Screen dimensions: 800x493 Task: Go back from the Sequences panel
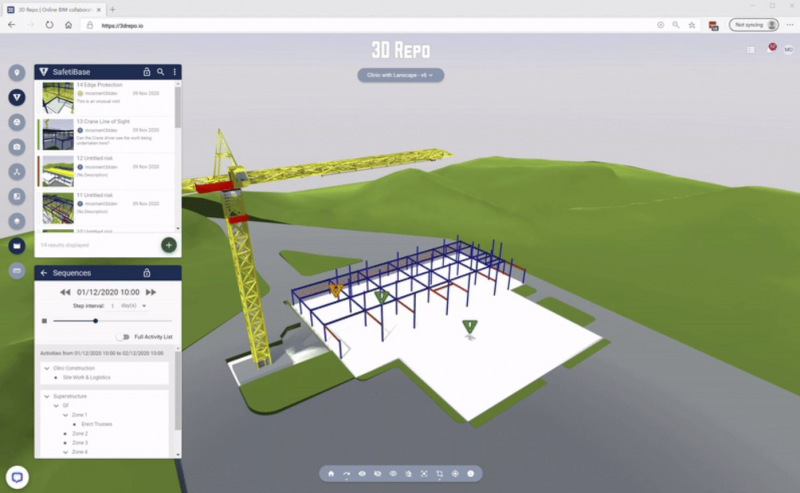pyautogui.click(x=44, y=273)
